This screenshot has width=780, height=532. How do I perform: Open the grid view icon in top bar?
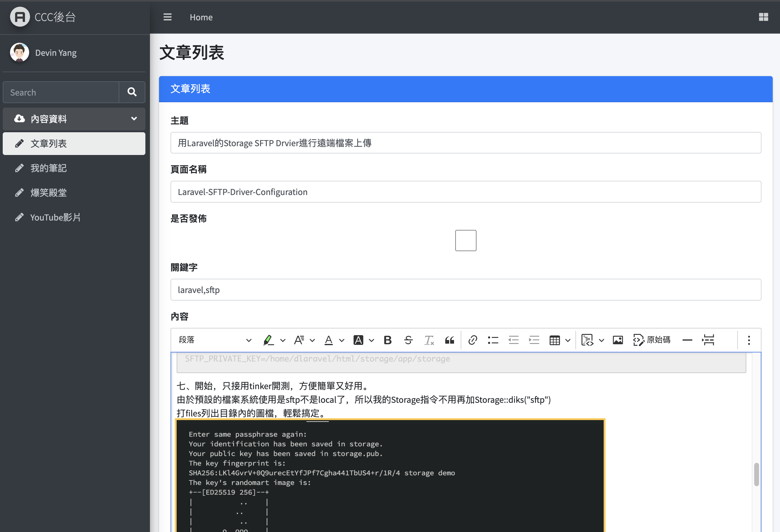763,17
